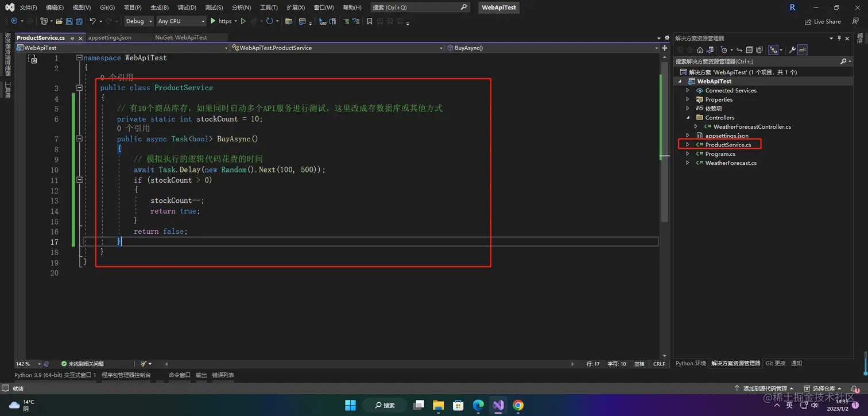This screenshot has height=416, width=868.
Task: Open the 错误列表 bottom tab
Action: (x=223, y=375)
